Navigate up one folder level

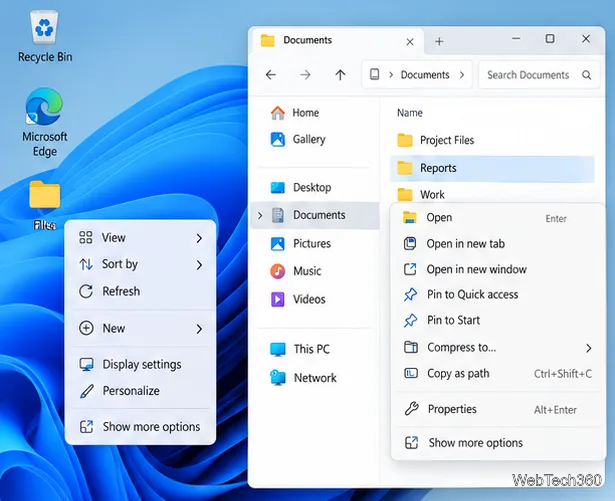(340, 75)
